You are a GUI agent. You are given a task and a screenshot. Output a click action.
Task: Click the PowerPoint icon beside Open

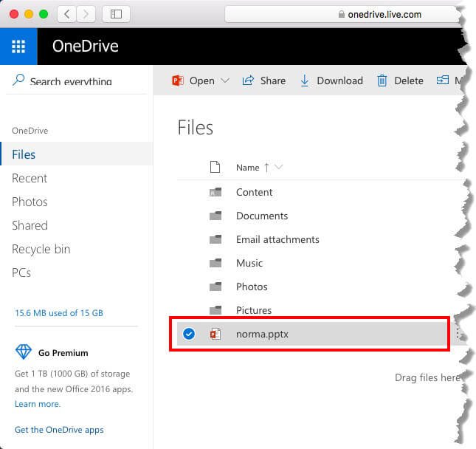(178, 80)
